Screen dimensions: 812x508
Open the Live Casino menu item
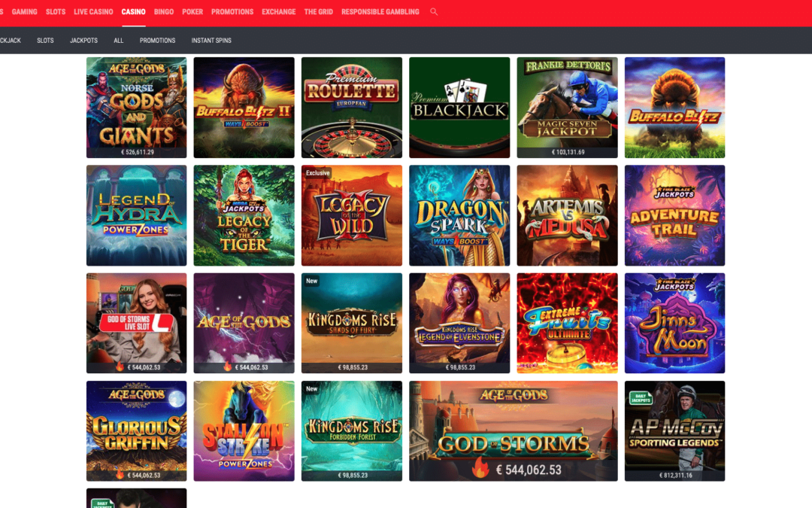point(93,11)
